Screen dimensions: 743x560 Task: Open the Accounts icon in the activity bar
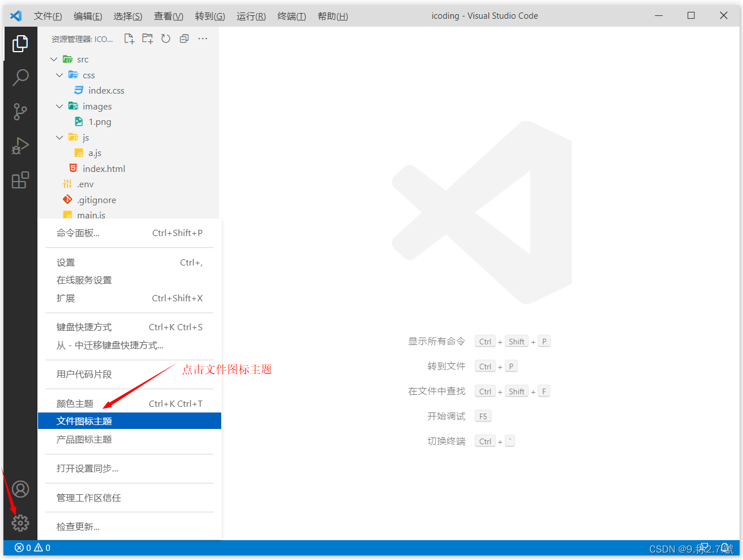pyautogui.click(x=20, y=489)
